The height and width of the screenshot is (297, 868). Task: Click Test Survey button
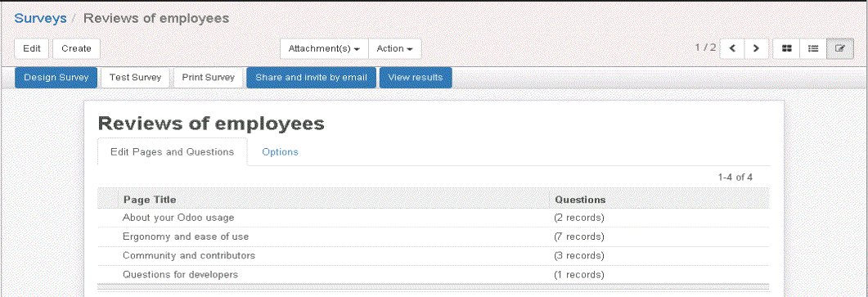(135, 78)
